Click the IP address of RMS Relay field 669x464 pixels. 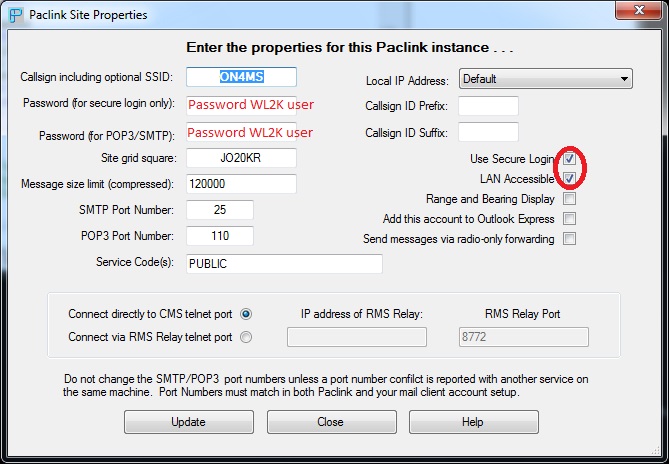click(x=357, y=337)
